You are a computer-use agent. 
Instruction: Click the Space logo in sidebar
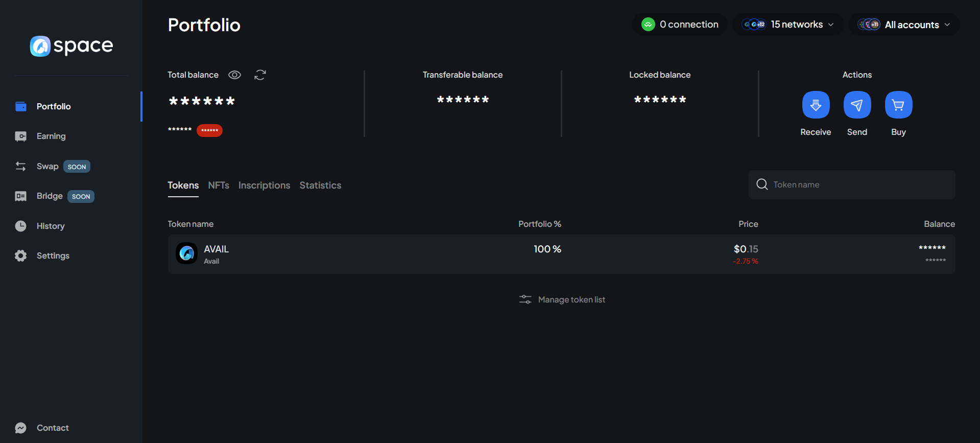(x=71, y=46)
